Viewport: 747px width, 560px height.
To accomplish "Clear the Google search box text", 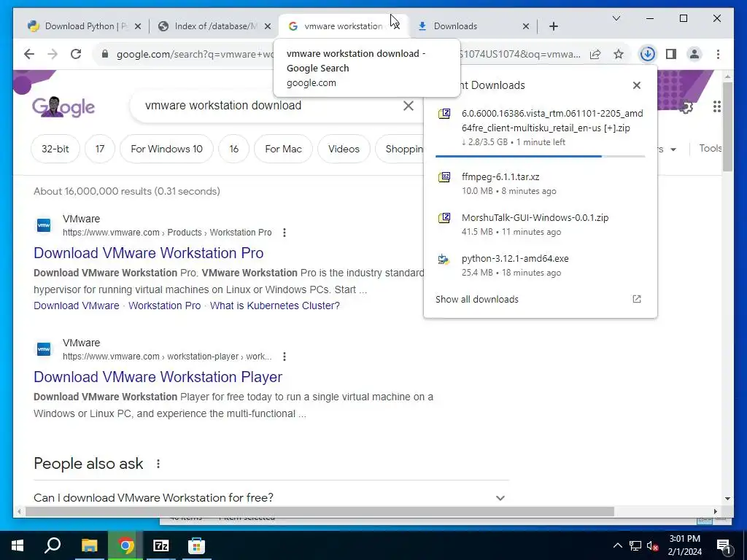I will click(409, 106).
